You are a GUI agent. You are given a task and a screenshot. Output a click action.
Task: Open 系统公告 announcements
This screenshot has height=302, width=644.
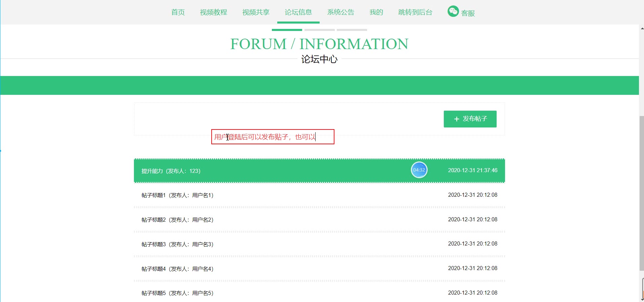click(x=341, y=12)
